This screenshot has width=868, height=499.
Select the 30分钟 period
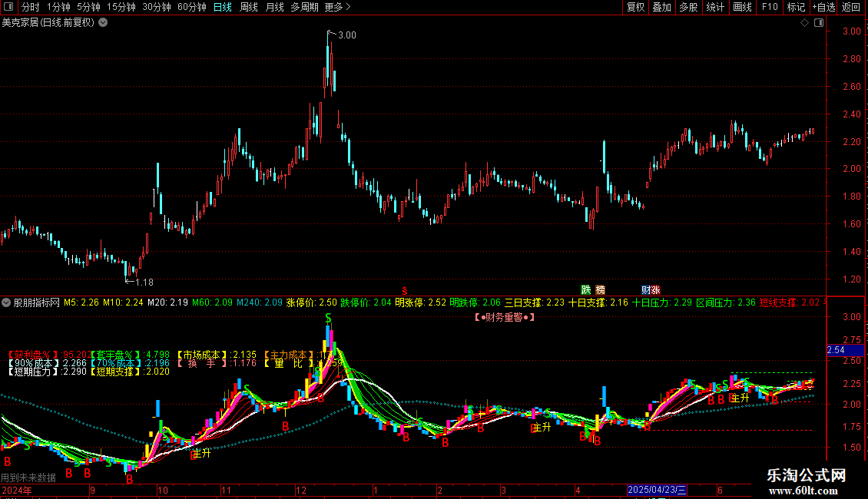point(157,7)
